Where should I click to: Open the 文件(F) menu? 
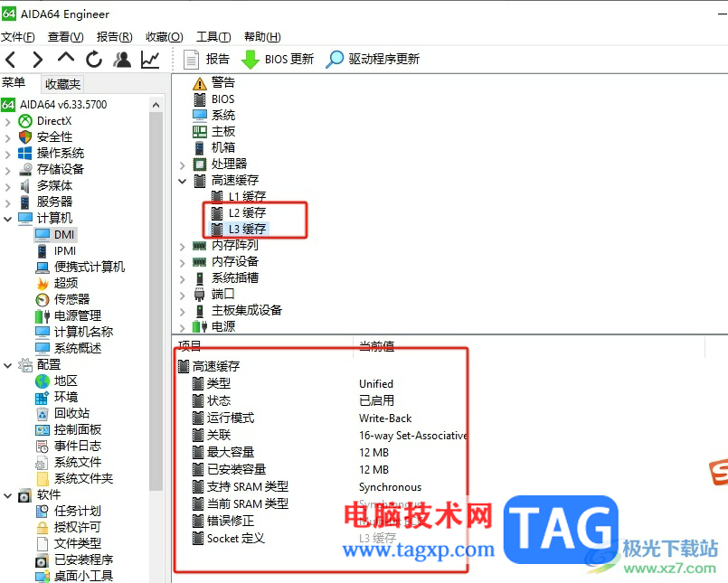pyautogui.click(x=18, y=37)
